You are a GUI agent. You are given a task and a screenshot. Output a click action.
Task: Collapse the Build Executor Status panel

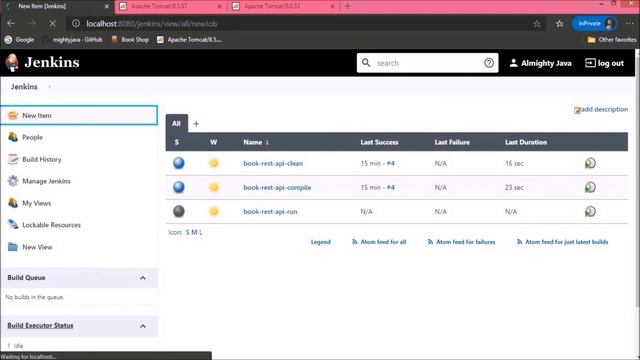point(143,326)
